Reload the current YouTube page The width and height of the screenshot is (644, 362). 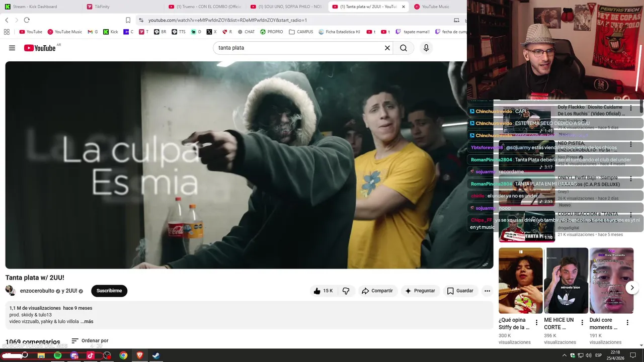click(x=27, y=20)
